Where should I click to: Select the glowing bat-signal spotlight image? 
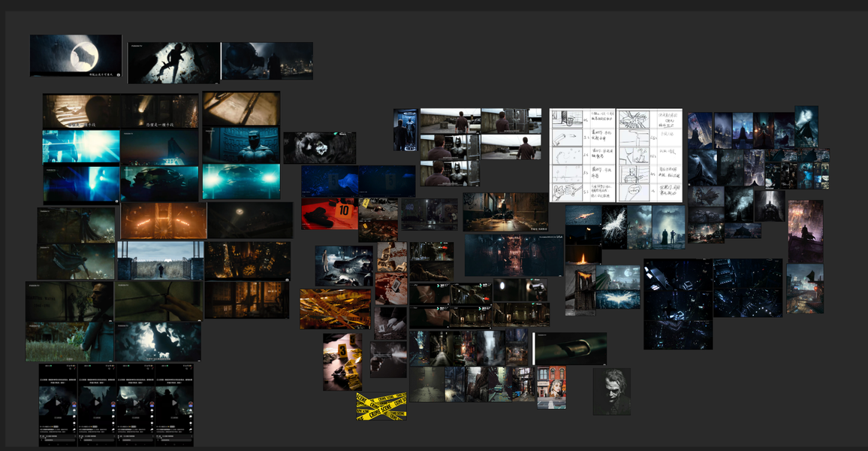[76, 56]
